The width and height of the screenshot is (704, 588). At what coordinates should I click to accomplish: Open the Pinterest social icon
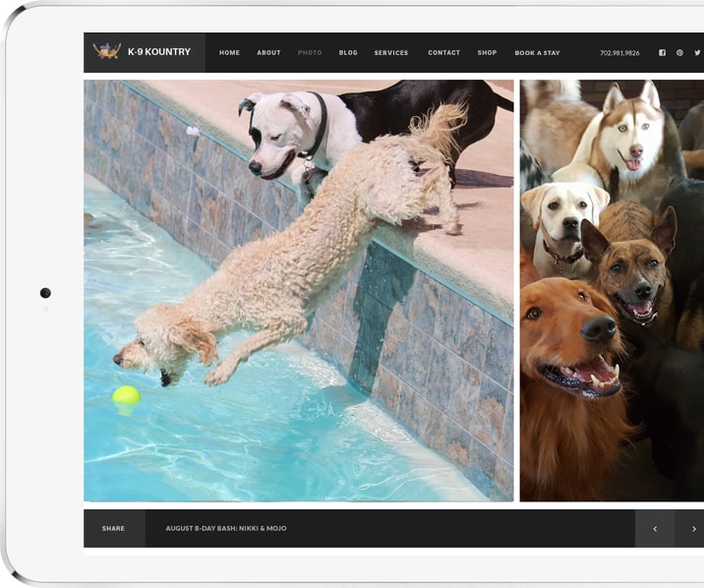[x=679, y=52]
